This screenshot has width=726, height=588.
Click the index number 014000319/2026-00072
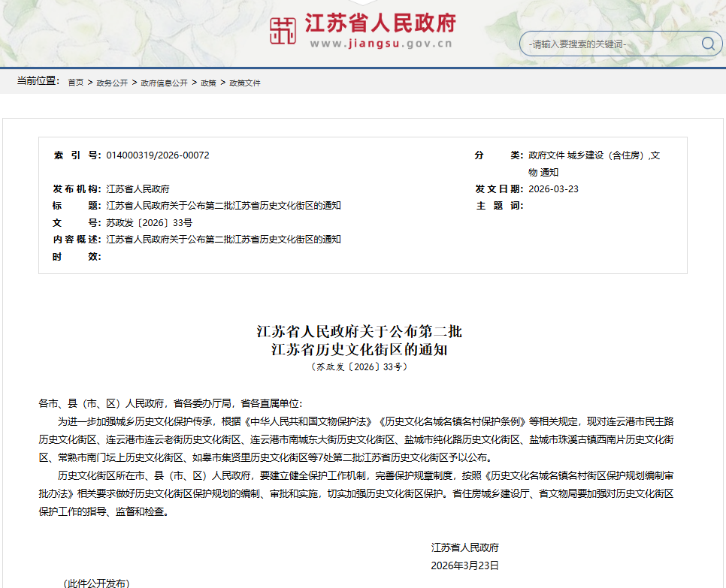pos(158,155)
